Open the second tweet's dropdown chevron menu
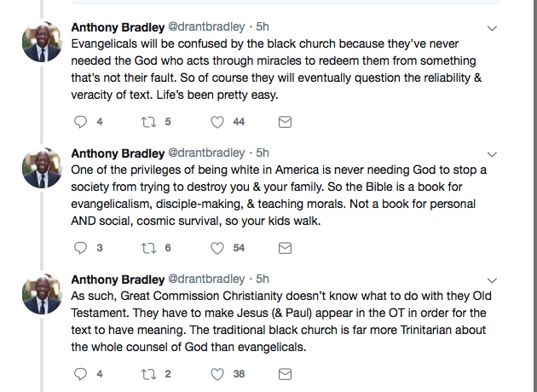This screenshot has height=392, width=537. pyautogui.click(x=491, y=154)
